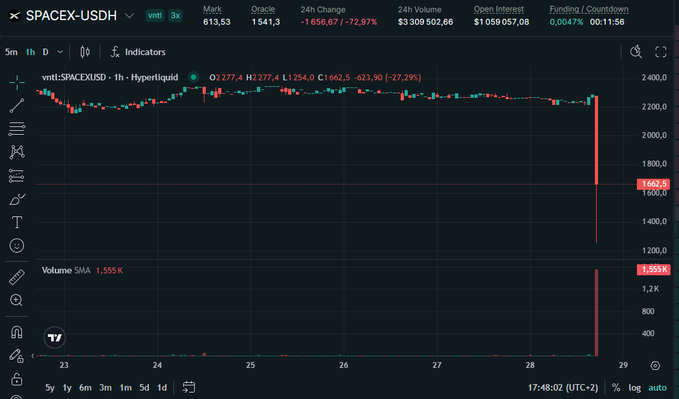Activate the zoom in tool
Image resolution: width=679 pixels, height=399 pixels.
tap(16, 300)
